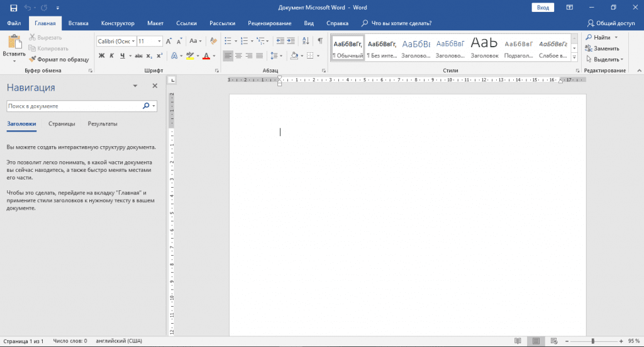This screenshot has width=644, height=347.
Task: Click the borders grid icon
Action: click(310, 55)
